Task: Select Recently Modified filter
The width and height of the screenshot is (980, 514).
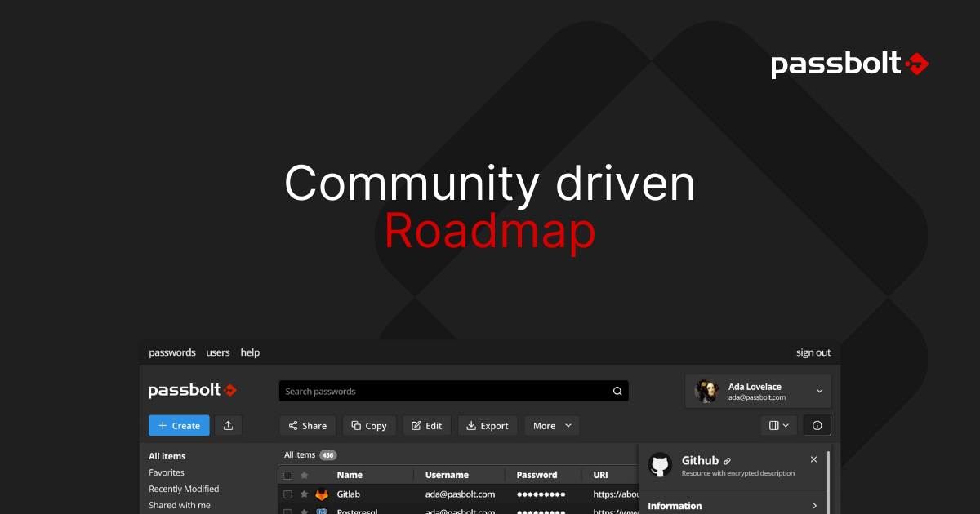Action: point(184,489)
